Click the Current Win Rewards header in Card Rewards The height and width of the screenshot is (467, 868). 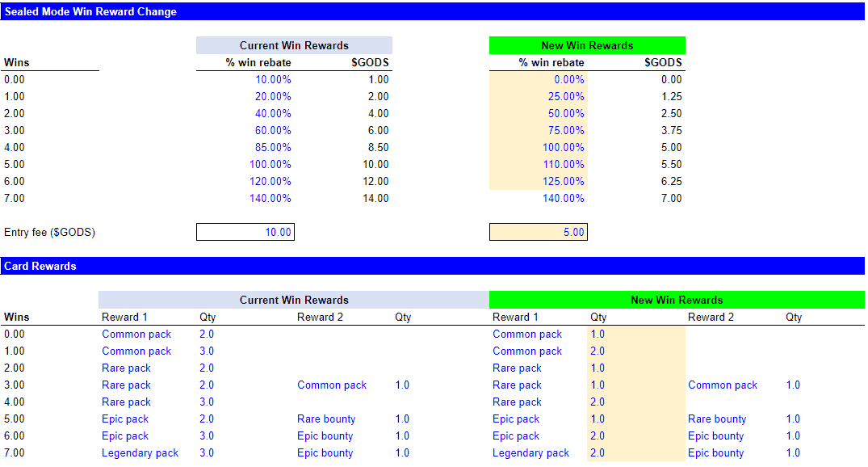[294, 300]
